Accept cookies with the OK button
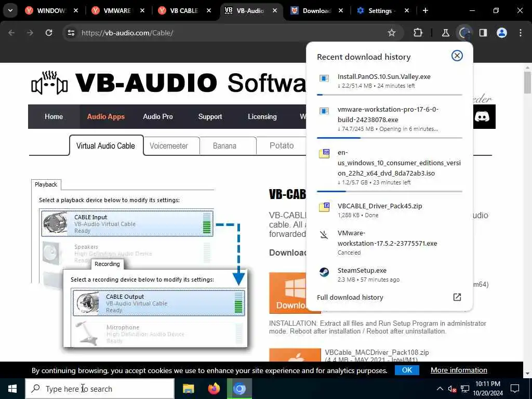 coord(407,370)
